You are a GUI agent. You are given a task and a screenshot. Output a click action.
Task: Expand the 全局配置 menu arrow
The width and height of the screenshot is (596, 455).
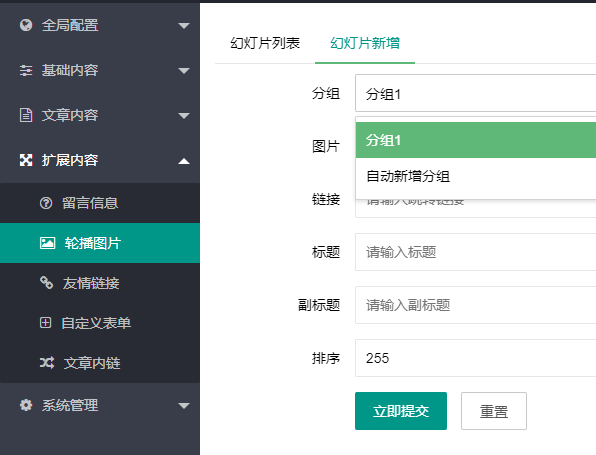[x=184, y=26]
